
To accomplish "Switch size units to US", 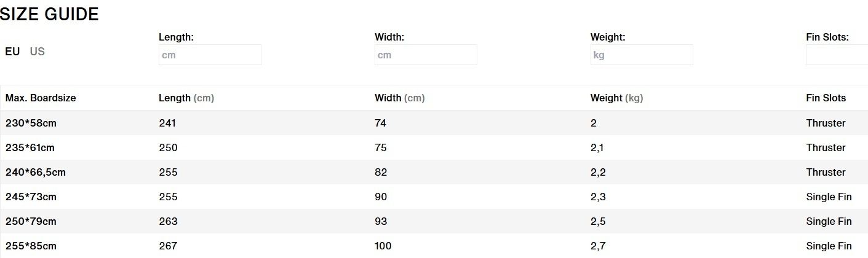I will tap(38, 52).
